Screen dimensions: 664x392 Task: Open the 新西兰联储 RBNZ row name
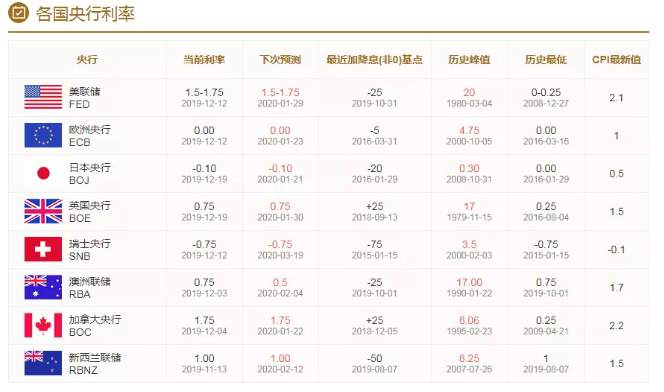pos(95,364)
